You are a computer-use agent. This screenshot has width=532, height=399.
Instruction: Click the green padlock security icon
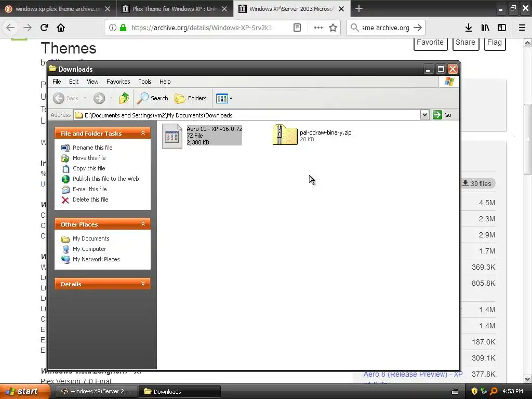click(x=123, y=28)
